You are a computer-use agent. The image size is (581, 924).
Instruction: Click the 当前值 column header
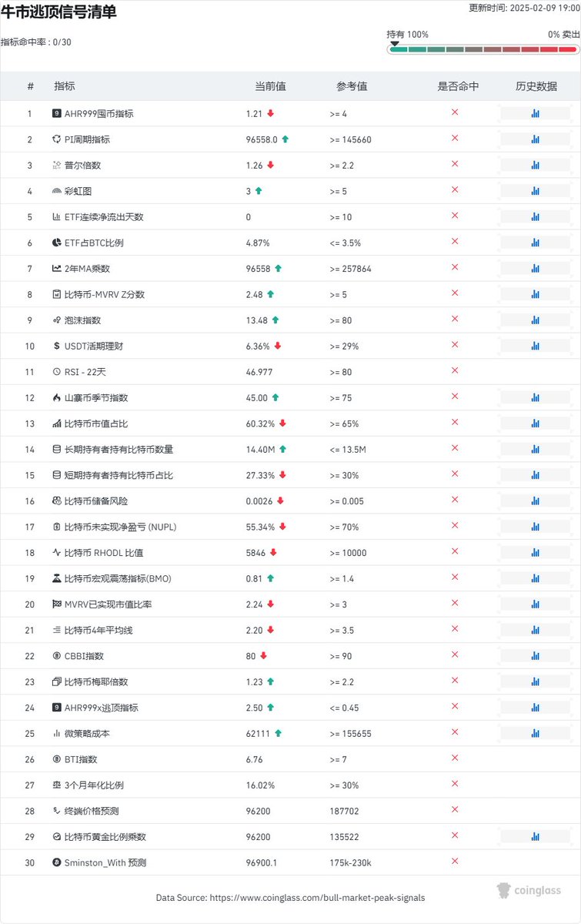(271, 86)
